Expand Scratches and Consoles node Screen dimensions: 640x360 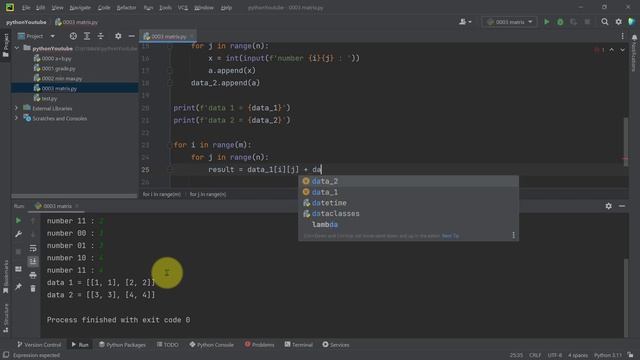tap(17, 118)
